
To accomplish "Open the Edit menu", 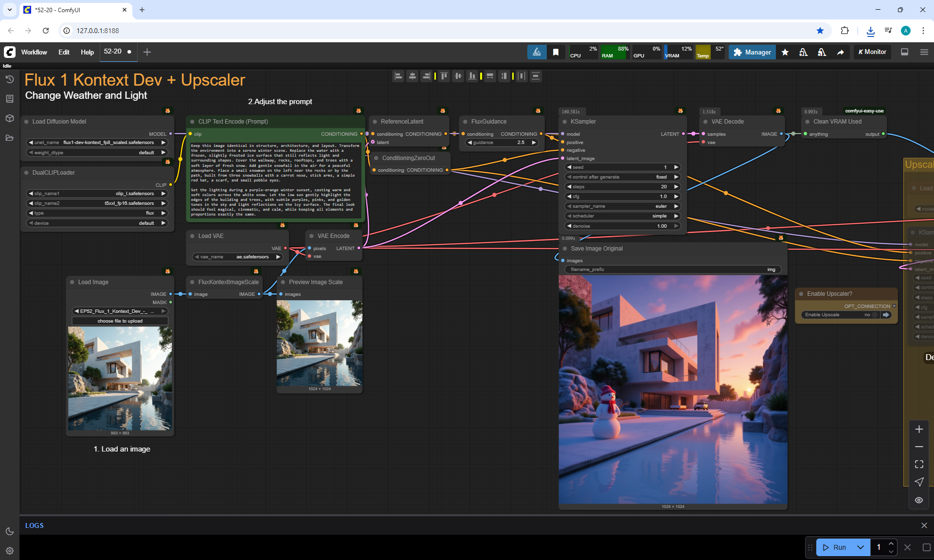I will pyautogui.click(x=64, y=52).
